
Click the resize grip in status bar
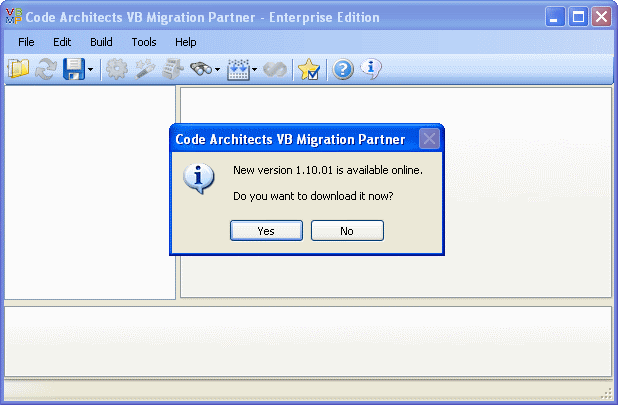point(608,393)
